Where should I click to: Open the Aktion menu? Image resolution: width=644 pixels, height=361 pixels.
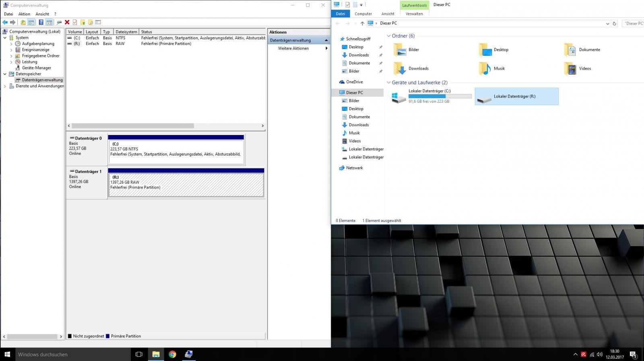coord(24,14)
